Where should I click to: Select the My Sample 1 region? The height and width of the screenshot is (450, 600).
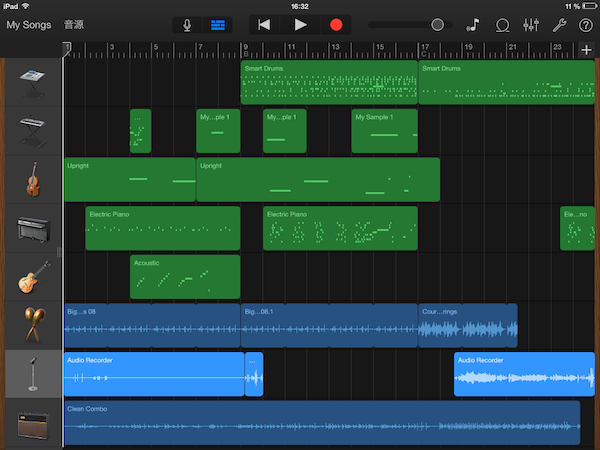(x=385, y=131)
